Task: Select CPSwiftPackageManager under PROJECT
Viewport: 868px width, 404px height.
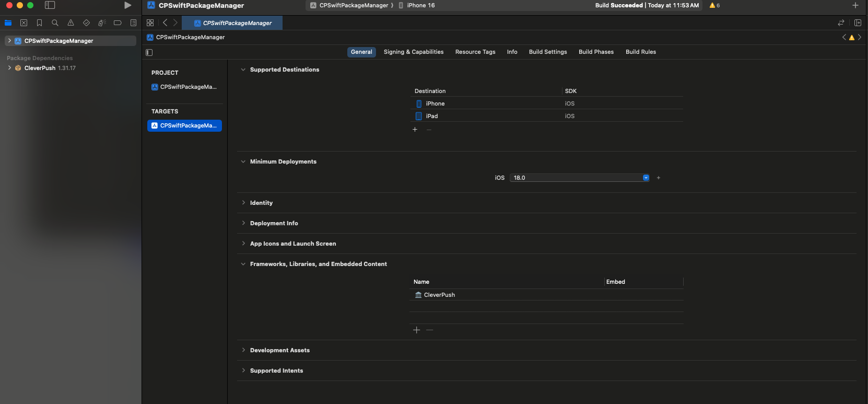Action: (x=184, y=87)
